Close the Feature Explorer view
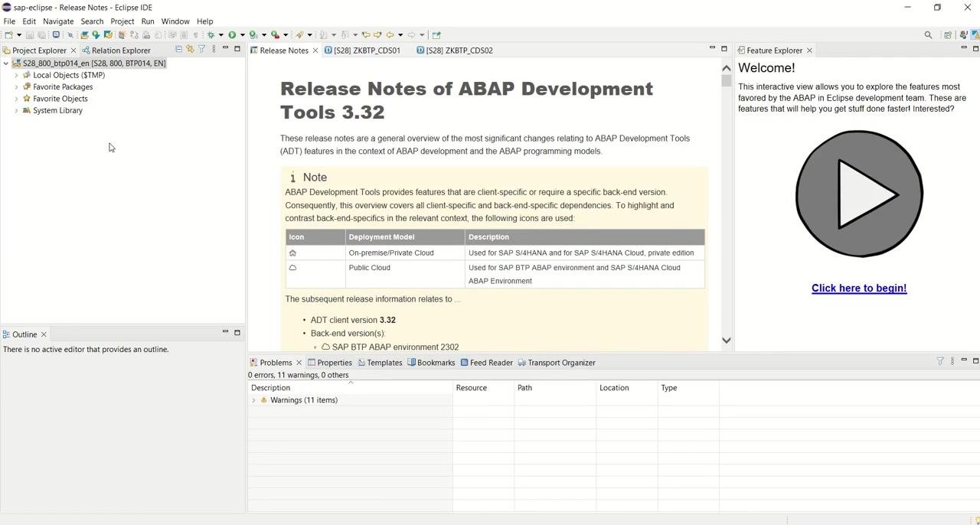Viewport: 980px width, 525px height. (809, 51)
